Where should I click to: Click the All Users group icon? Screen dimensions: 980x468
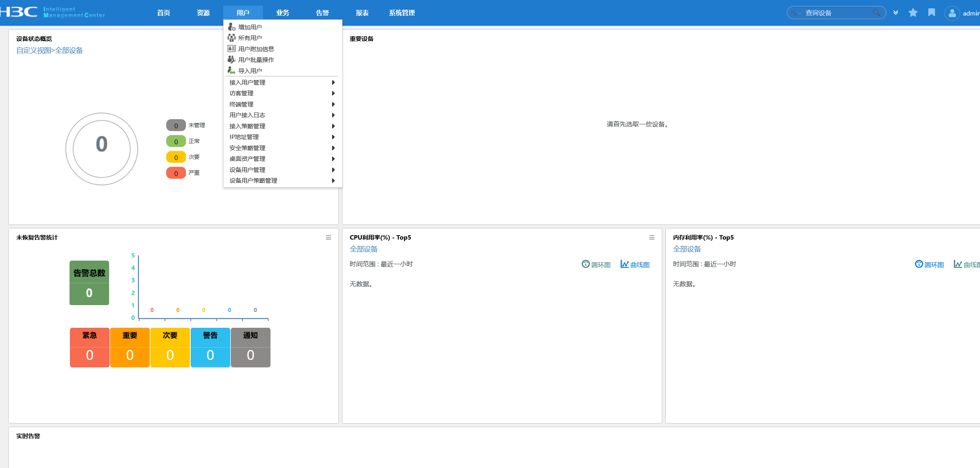pos(232,38)
